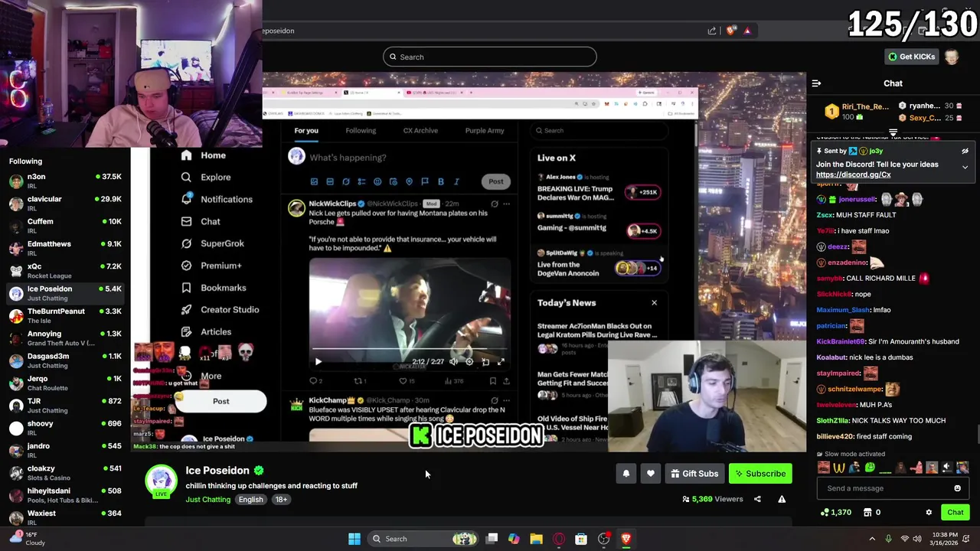Click the Brave shields icon in the address bar
This screenshot has width=980, height=551.
730,31
